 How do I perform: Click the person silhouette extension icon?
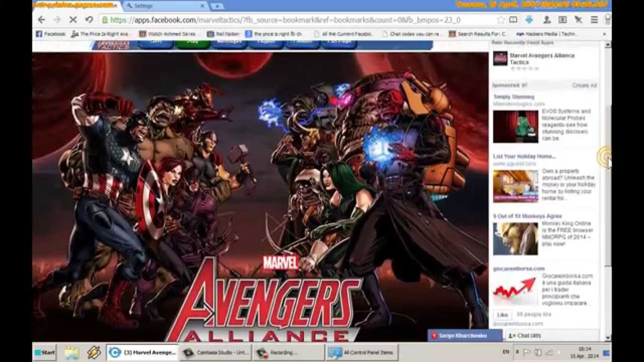coord(546,20)
